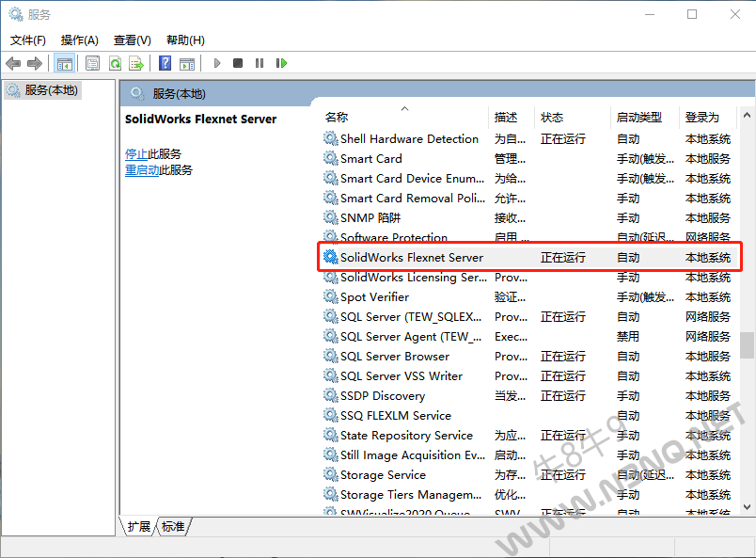This screenshot has height=558, width=756.
Task: Click the 重启动 link to restart service
Action: 142,170
